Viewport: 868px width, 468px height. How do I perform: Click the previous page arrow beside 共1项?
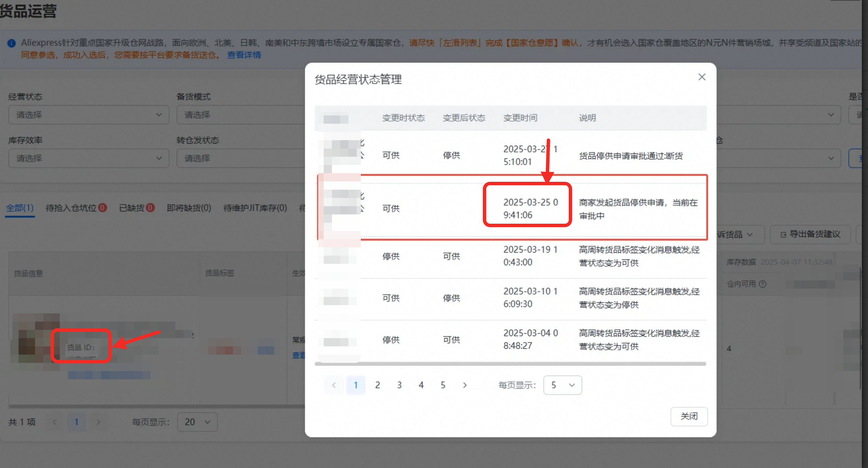[55, 422]
